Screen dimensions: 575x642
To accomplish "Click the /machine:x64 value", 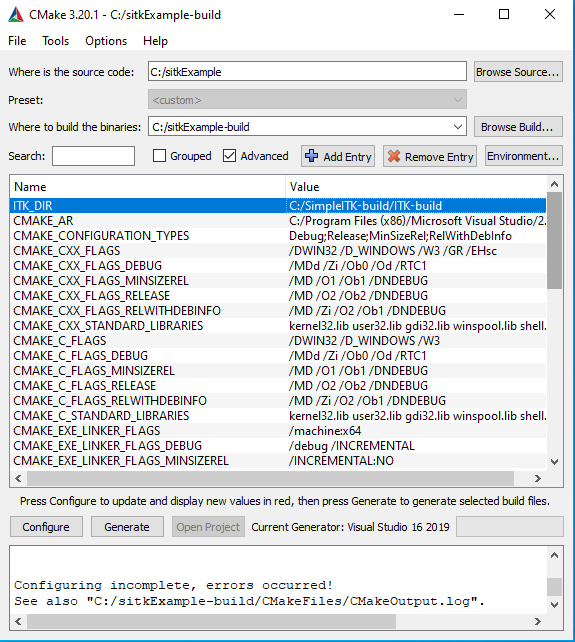I will pos(325,431).
